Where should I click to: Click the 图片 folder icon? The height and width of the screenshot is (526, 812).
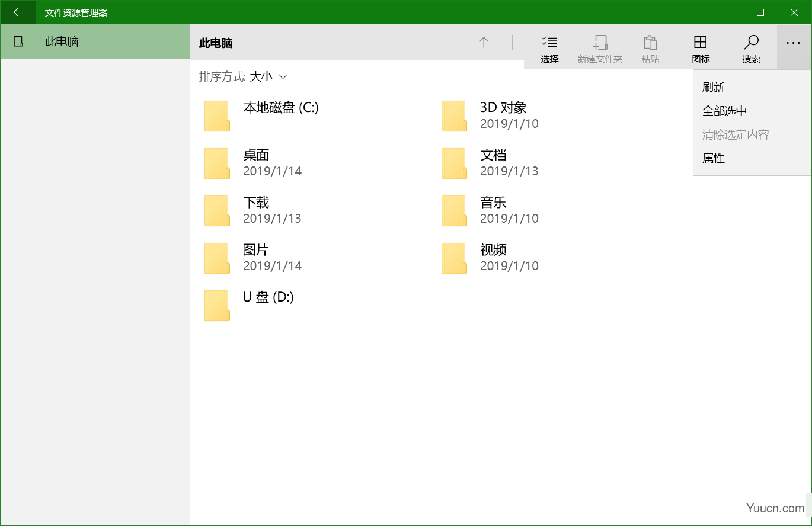click(217, 258)
